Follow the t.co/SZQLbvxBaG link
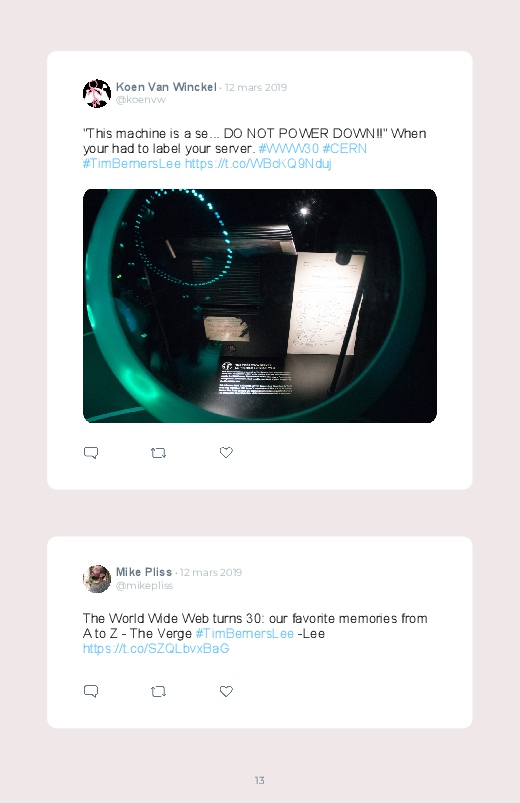520x803 pixels. pos(156,648)
